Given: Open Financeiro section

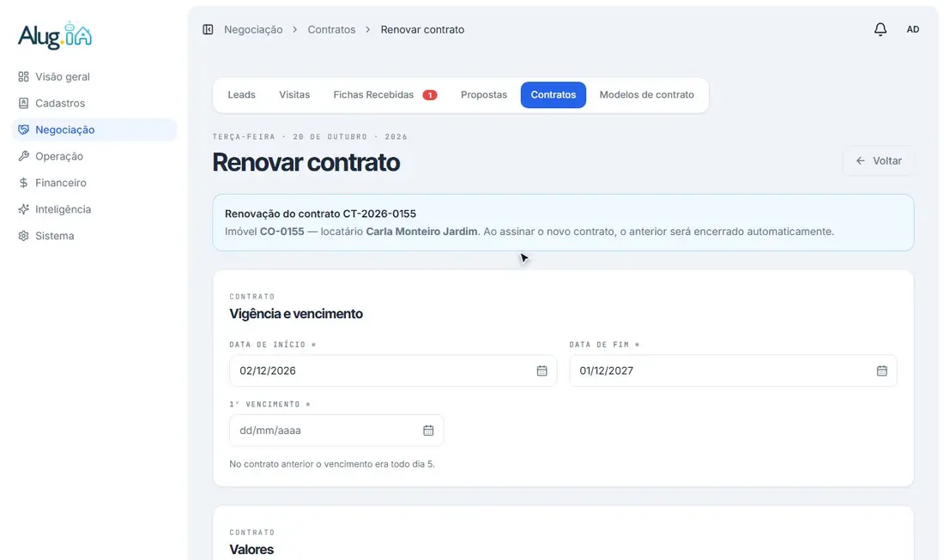Looking at the screenshot, I should (94, 183).
